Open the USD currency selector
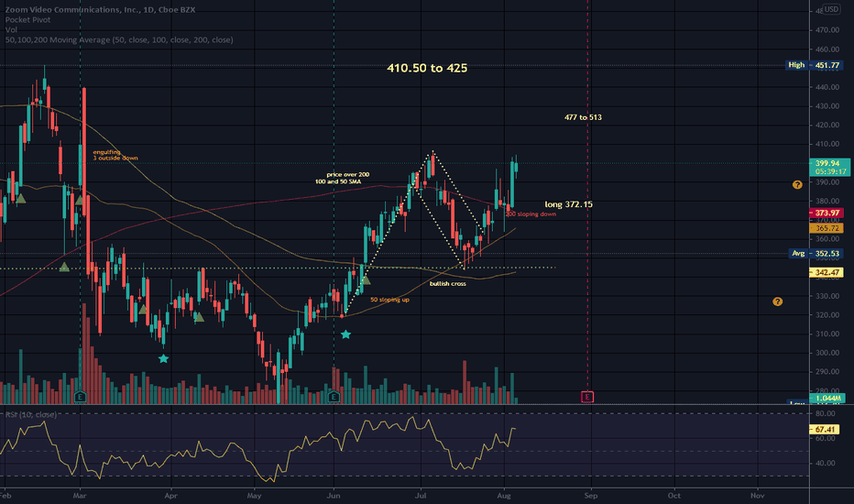Viewport: 854px width, 504px height. tap(832, 9)
